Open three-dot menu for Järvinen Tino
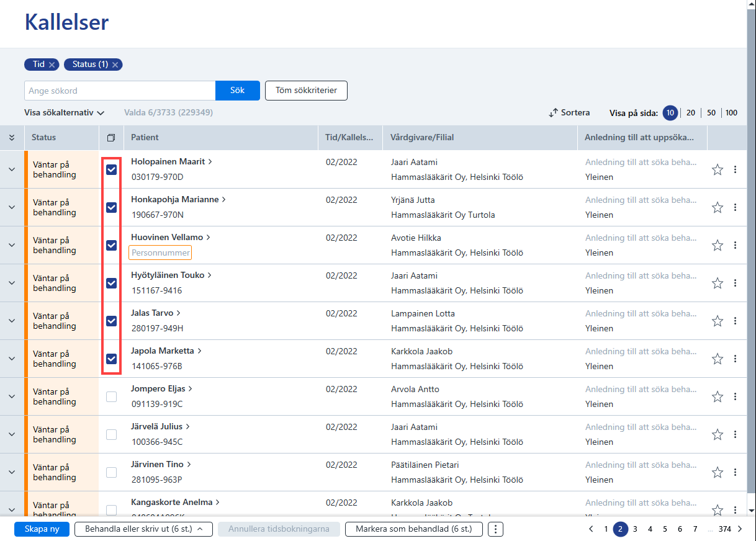The image size is (756, 541). 736,472
